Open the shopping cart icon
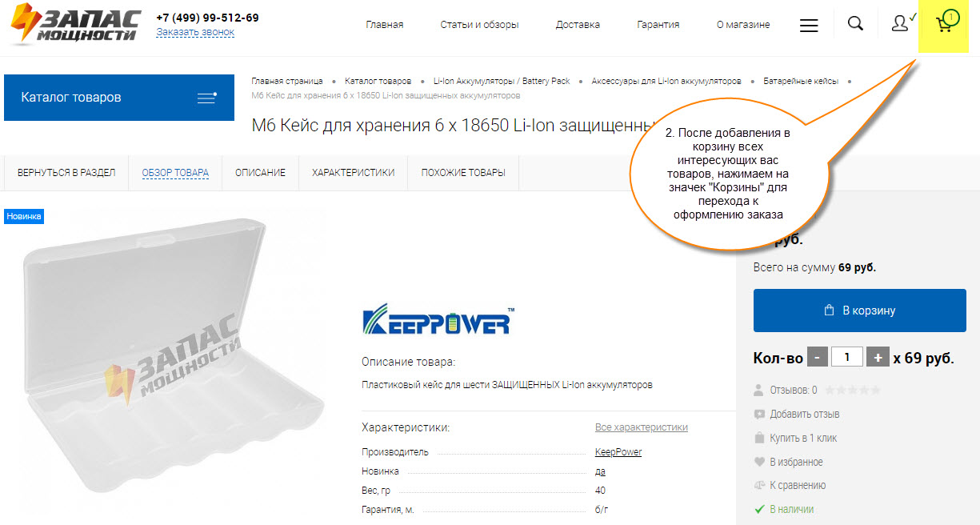Screen dimensions: 980x525 coord(946,23)
